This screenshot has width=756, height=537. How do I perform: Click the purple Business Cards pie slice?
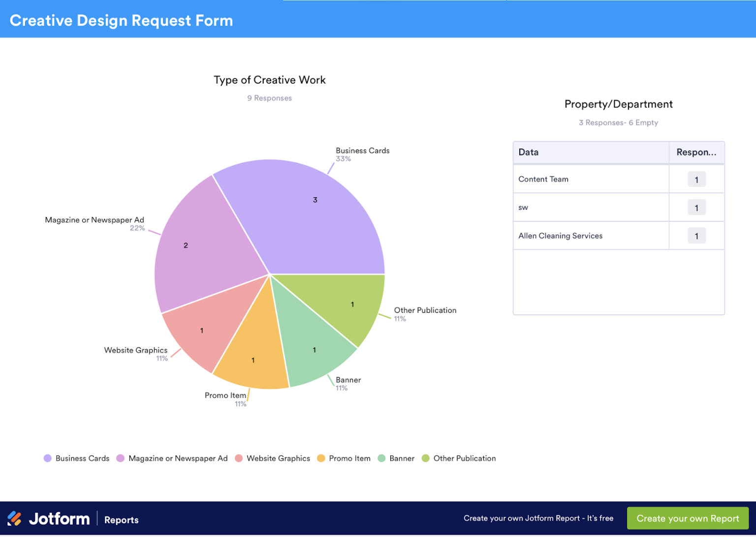tap(315, 200)
